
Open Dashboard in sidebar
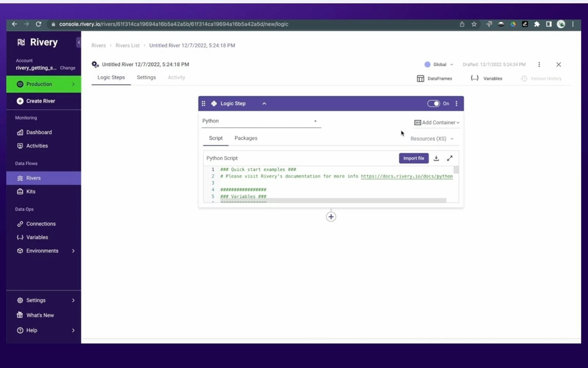click(35, 132)
